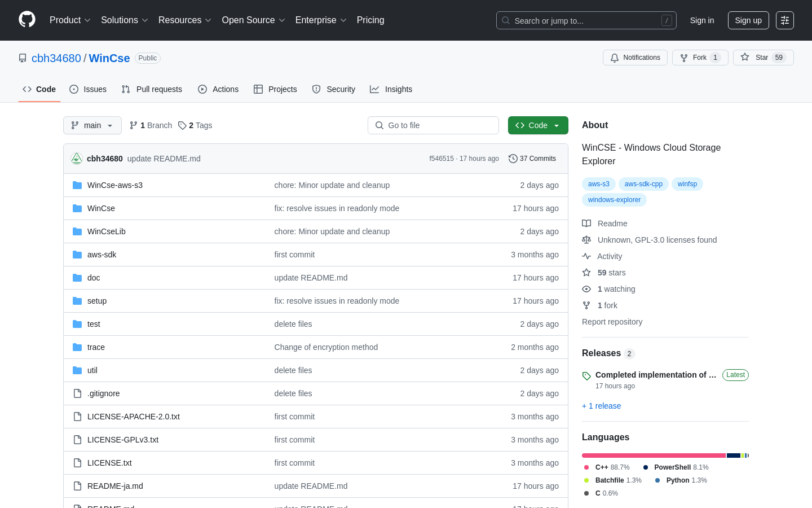Click the release tag icon
Viewport: 812px width, 508px height.
tap(586, 376)
